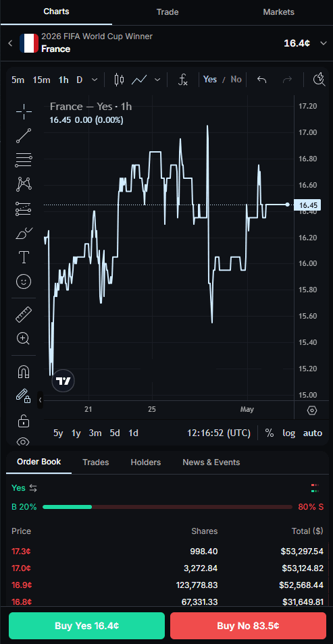The width and height of the screenshot is (333, 644).
Task: Set the date range to 5y
Action: click(58, 433)
